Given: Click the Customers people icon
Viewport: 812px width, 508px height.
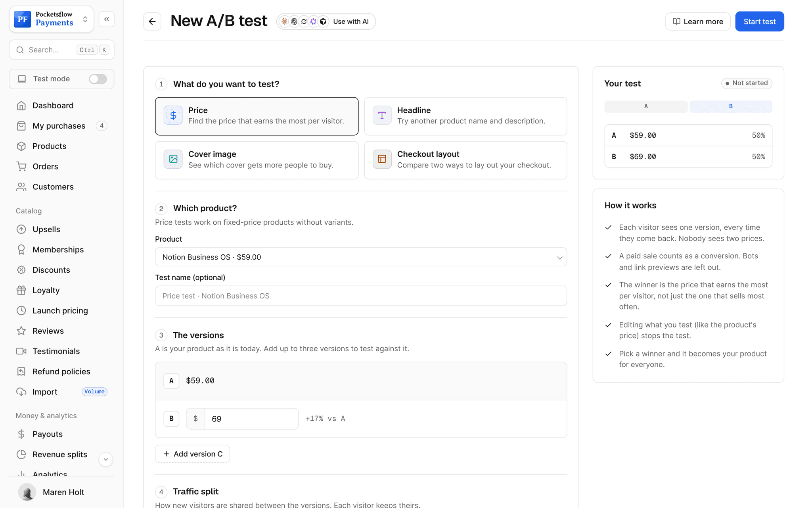Looking at the screenshot, I should pyautogui.click(x=21, y=187).
